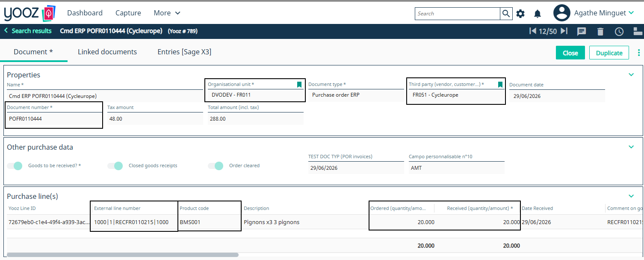This screenshot has height=260, width=644.
Task: Click the TEST DOC TYP date field
Action: pos(356,168)
